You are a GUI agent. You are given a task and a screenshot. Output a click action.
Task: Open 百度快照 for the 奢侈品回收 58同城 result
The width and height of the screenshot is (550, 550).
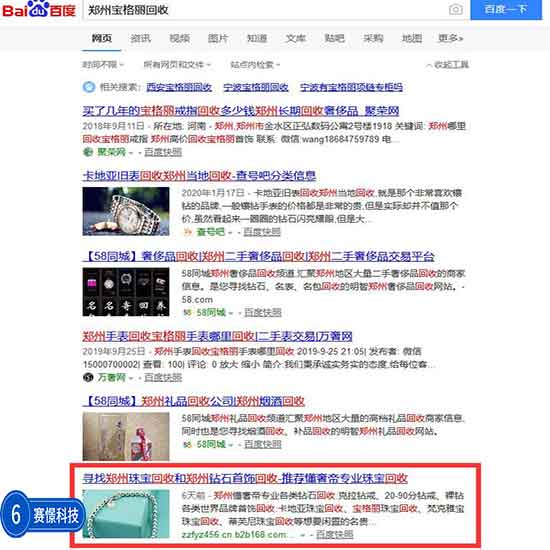click(263, 312)
